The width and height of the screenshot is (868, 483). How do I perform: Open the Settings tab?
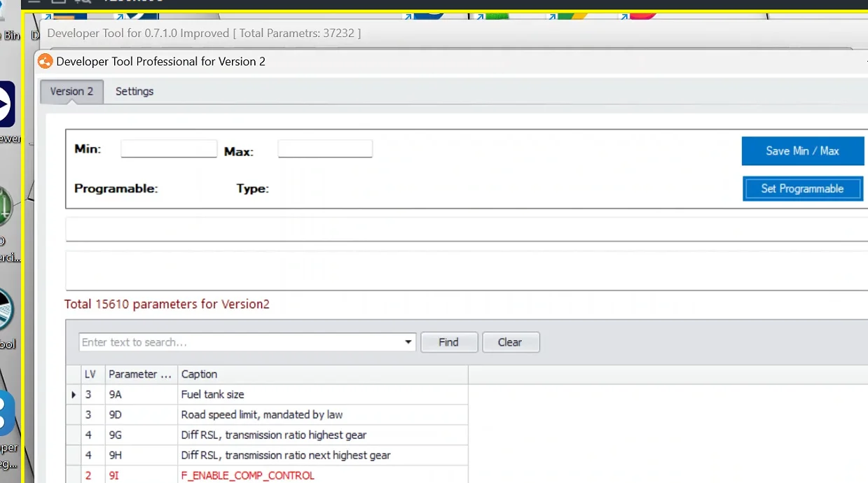pos(135,91)
